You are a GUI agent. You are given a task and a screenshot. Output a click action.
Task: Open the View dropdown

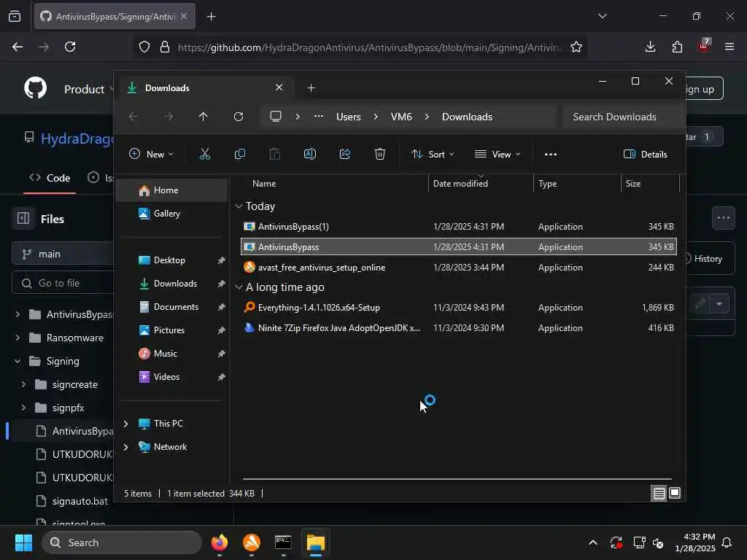(498, 155)
